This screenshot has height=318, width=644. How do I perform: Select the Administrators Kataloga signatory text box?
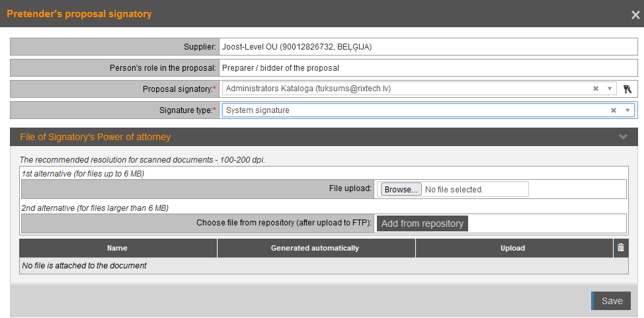[x=403, y=89]
